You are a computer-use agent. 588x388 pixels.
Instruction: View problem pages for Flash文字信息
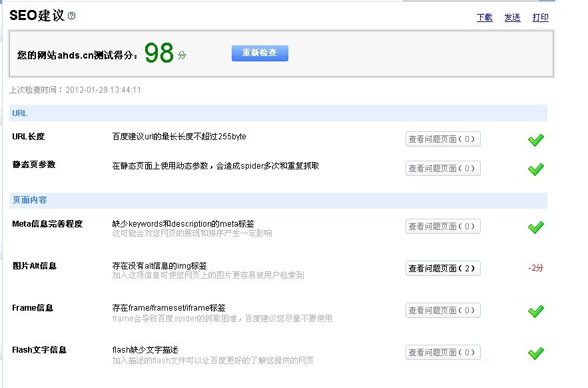pos(443,353)
